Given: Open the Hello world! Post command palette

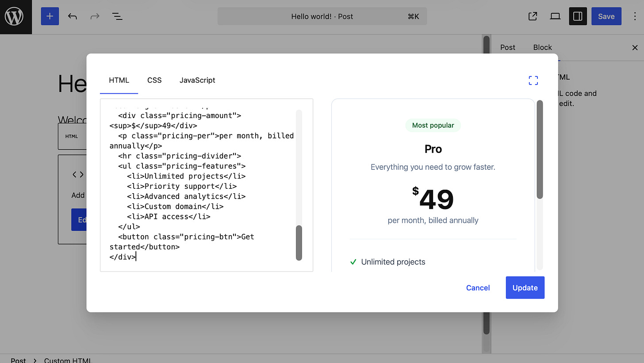Looking at the screenshot, I should (x=322, y=16).
